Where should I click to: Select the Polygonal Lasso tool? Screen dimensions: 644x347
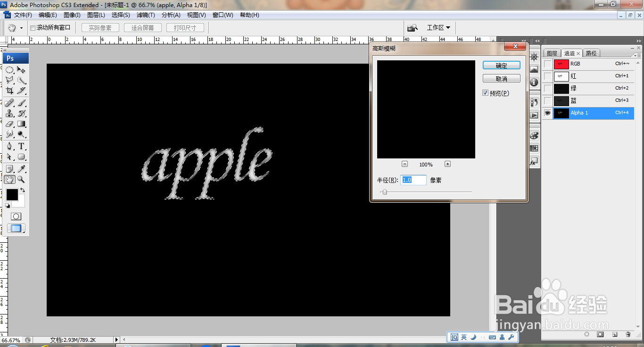[x=10, y=80]
